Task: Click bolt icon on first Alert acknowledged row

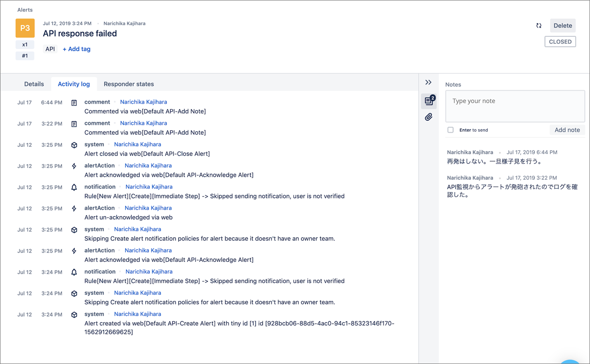Action: [74, 166]
